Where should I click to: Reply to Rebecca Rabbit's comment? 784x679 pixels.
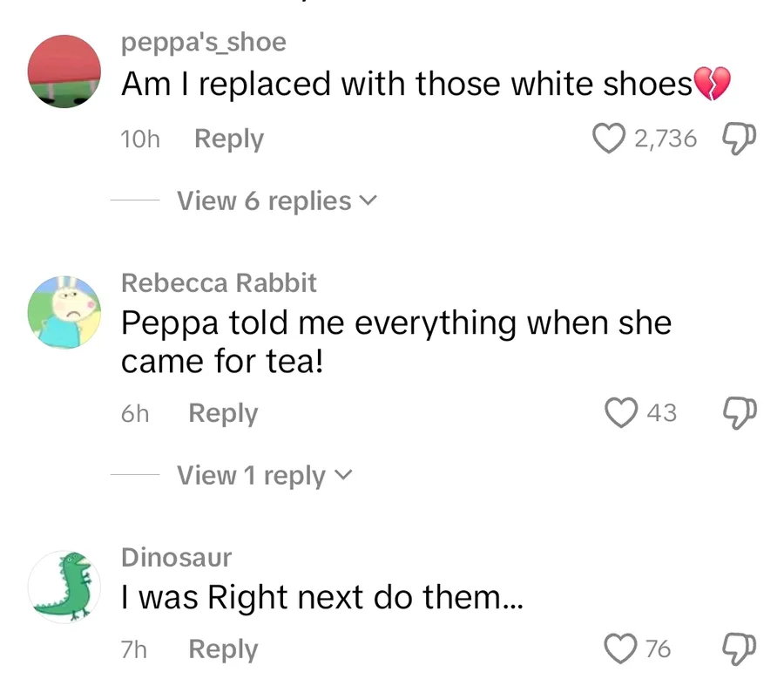[x=223, y=413]
